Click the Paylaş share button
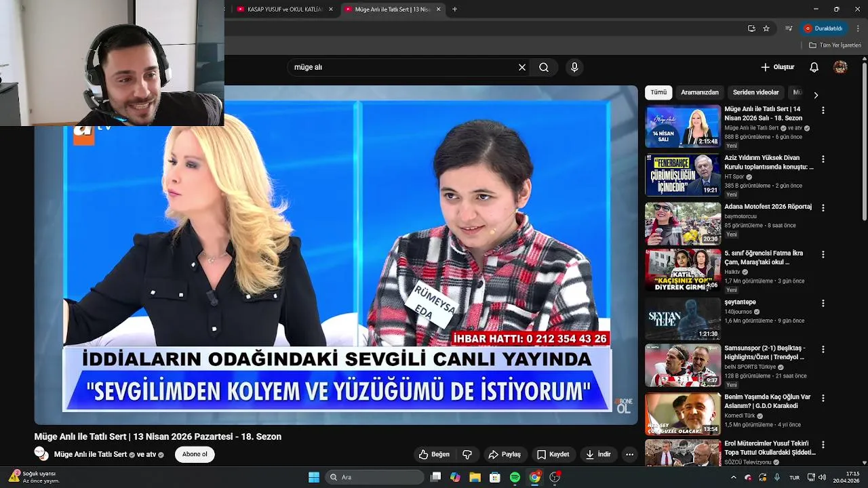 (x=505, y=454)
